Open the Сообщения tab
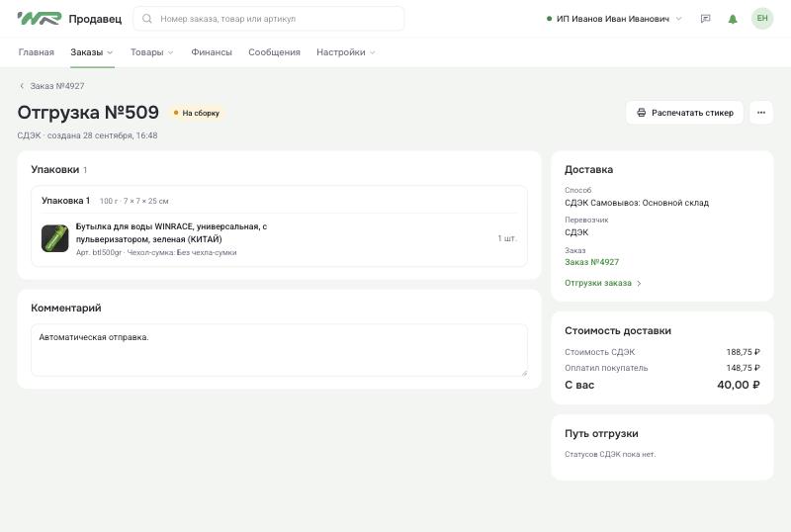The height and width of the screenshot is (532, 791). pos(274,52)
